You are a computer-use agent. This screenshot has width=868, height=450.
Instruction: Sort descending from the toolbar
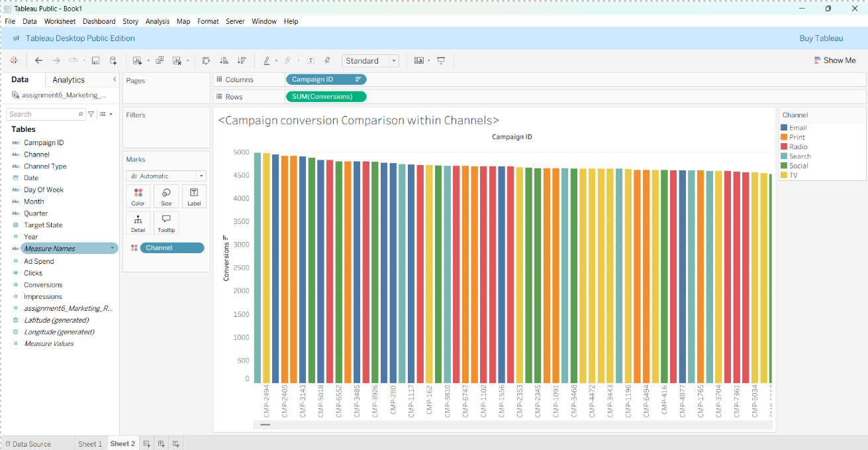(x=242, y=60)
